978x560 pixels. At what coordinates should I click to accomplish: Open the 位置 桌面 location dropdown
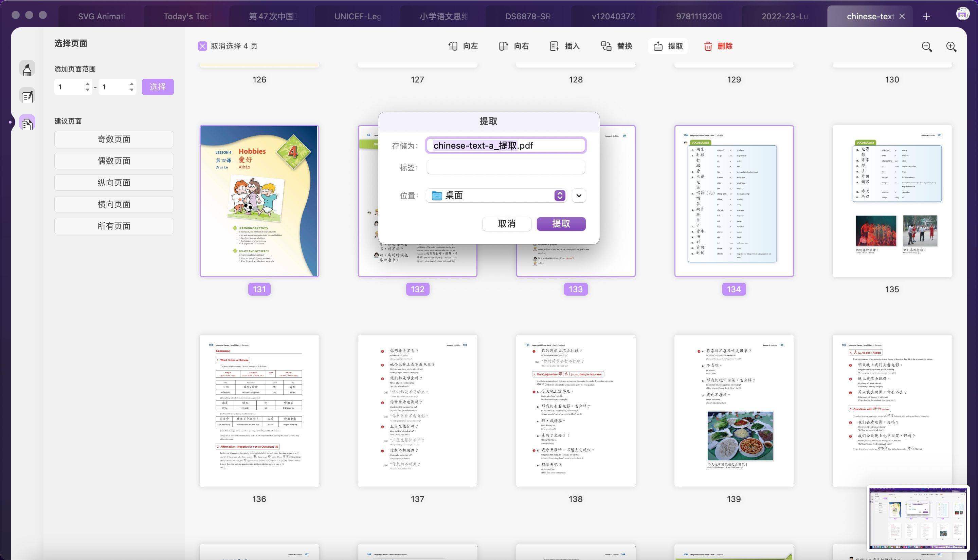[496, 195]
